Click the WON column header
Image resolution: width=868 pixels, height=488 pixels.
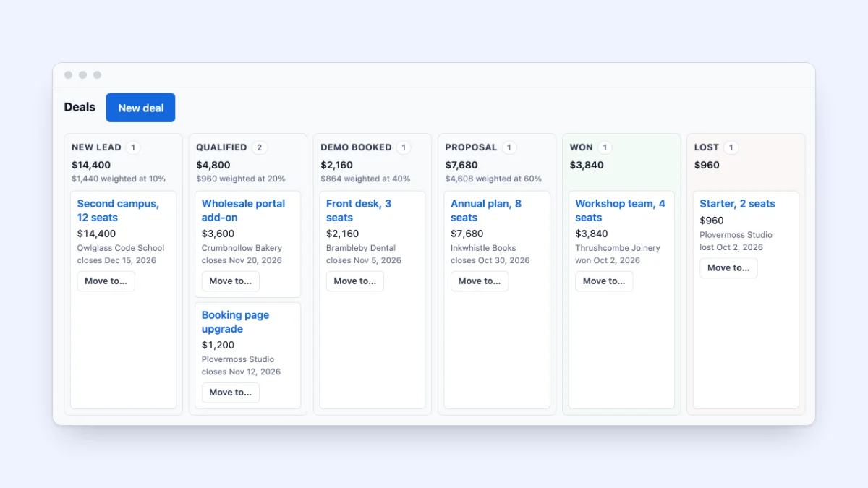[581, 147]
